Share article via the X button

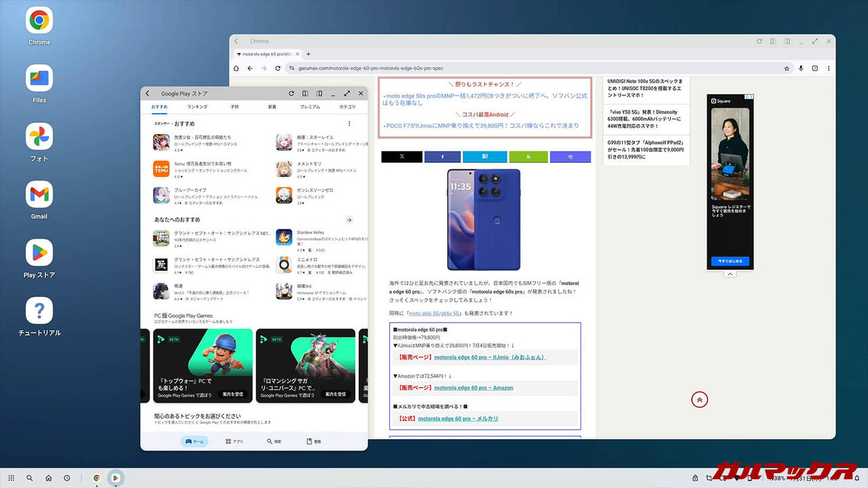pos(401,157)
